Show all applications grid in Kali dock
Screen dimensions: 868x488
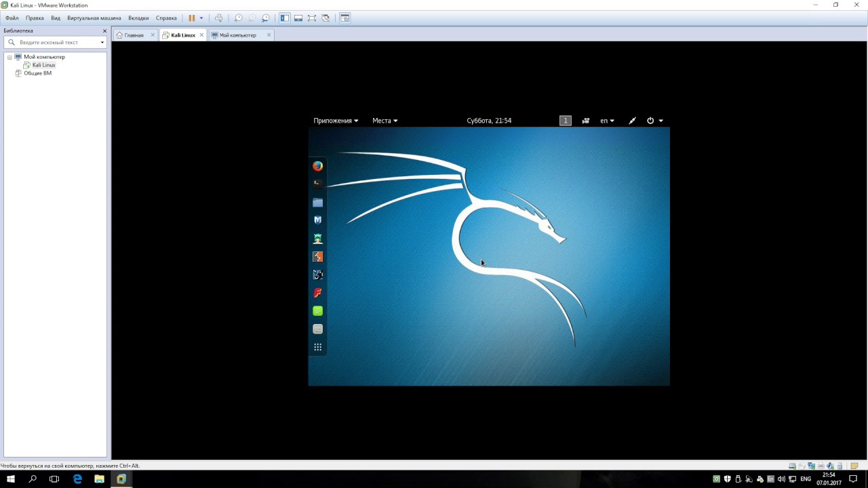317,347
